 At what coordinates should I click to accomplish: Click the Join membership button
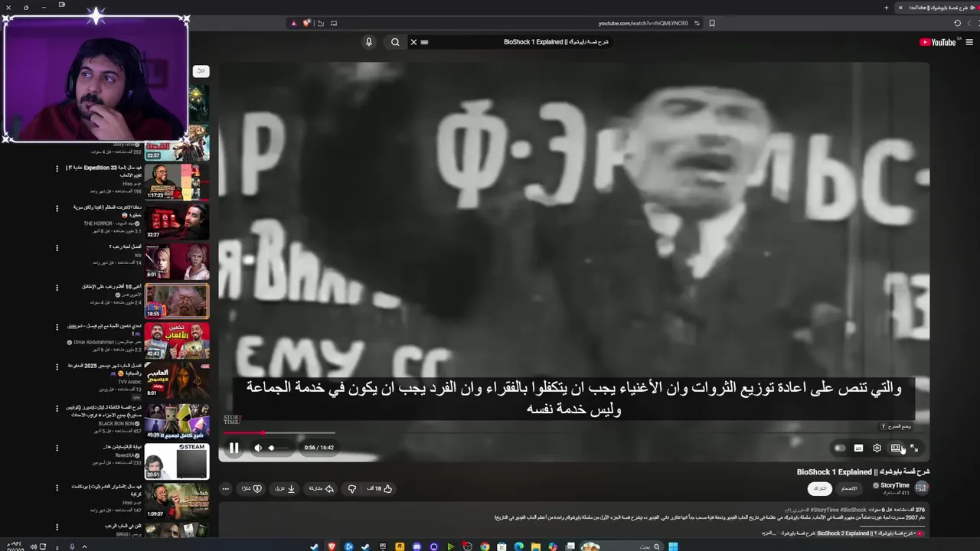pyautogui.click(x=849, y=488)
